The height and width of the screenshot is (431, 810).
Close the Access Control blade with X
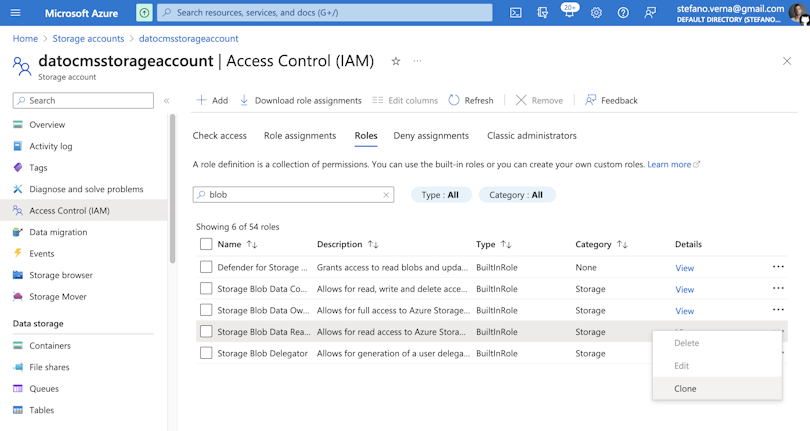[x=787, y=61]
